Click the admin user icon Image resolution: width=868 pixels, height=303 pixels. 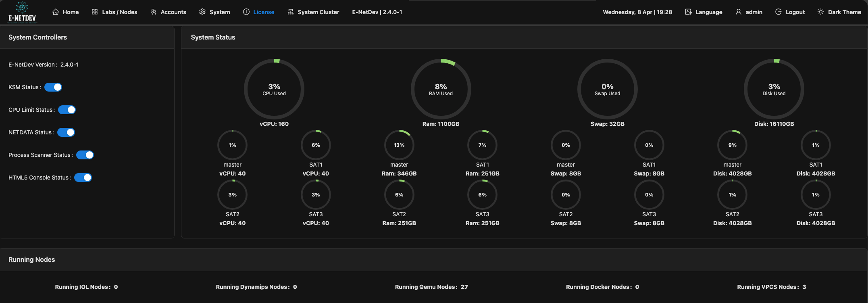pos(739,12)
